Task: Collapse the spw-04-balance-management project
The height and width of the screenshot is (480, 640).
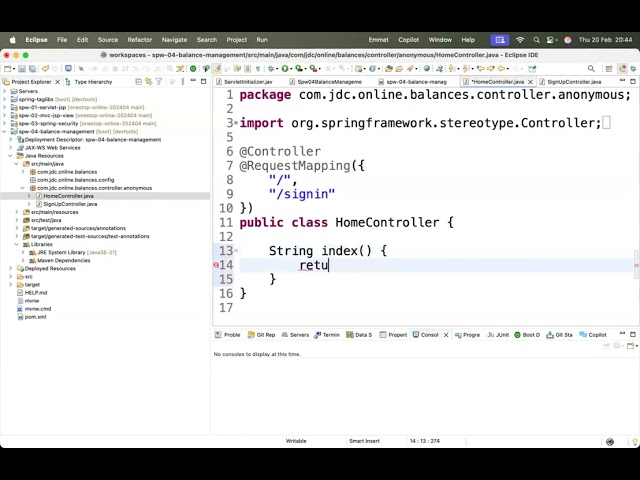Action: click(x=4, y=131)
